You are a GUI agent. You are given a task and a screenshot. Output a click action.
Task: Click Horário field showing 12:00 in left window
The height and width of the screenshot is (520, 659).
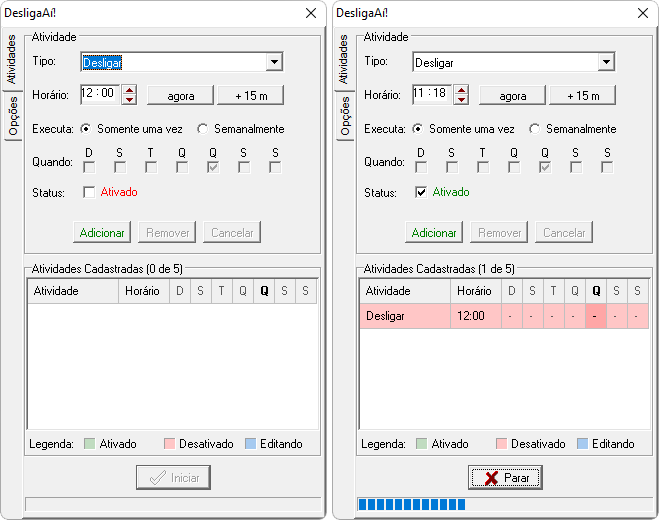pyautogui.click(x=100, y=94)
